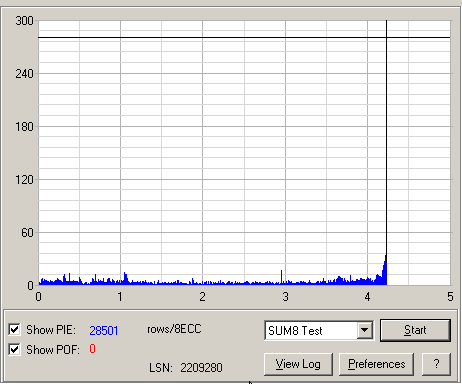
Task: Select the SUM8 Test combo box text
Action: pyautogui.click(x=295, y=331)
